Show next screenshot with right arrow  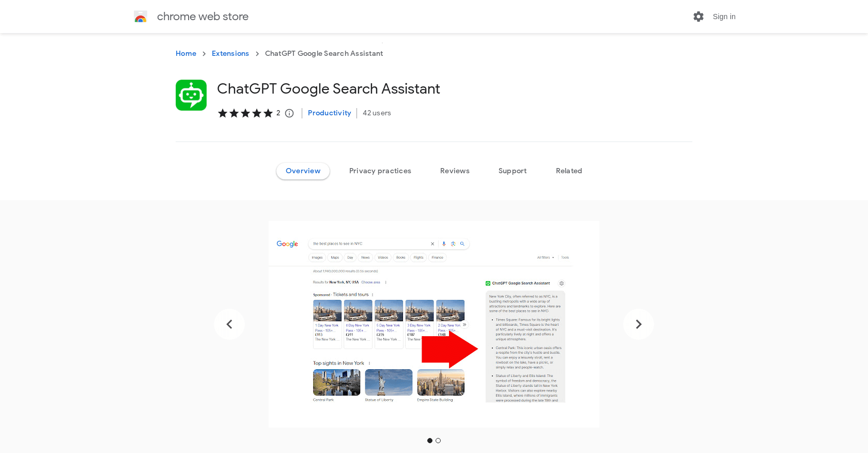click(639, 324)
